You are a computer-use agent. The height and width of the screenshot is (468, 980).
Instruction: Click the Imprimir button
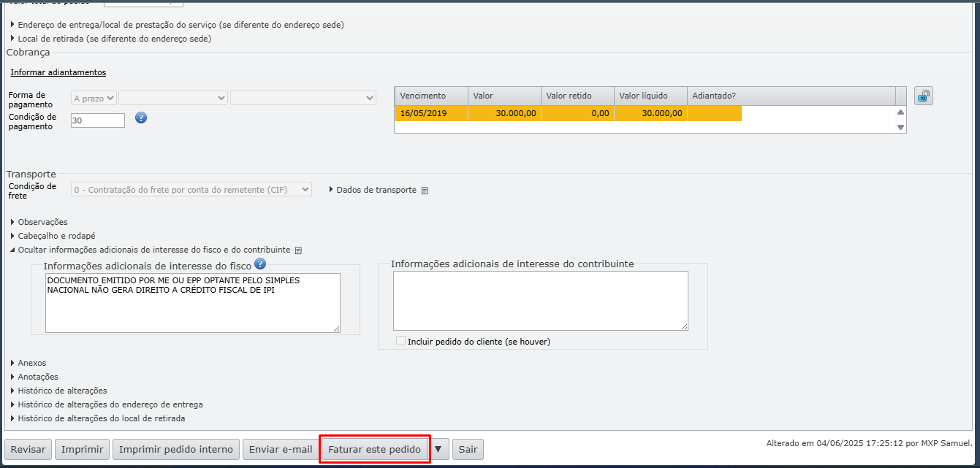82,449
